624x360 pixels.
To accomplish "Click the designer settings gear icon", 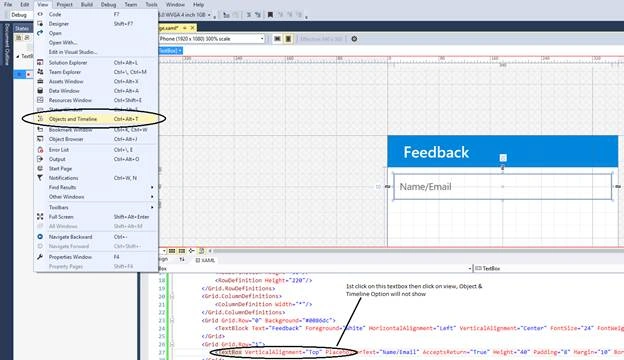I will click(x=354, y=39).
